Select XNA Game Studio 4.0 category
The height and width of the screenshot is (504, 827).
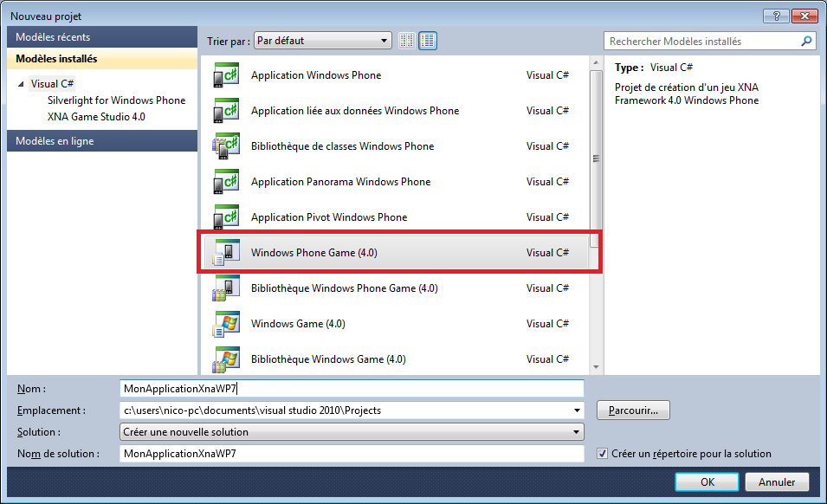click(x=96, y=116)
